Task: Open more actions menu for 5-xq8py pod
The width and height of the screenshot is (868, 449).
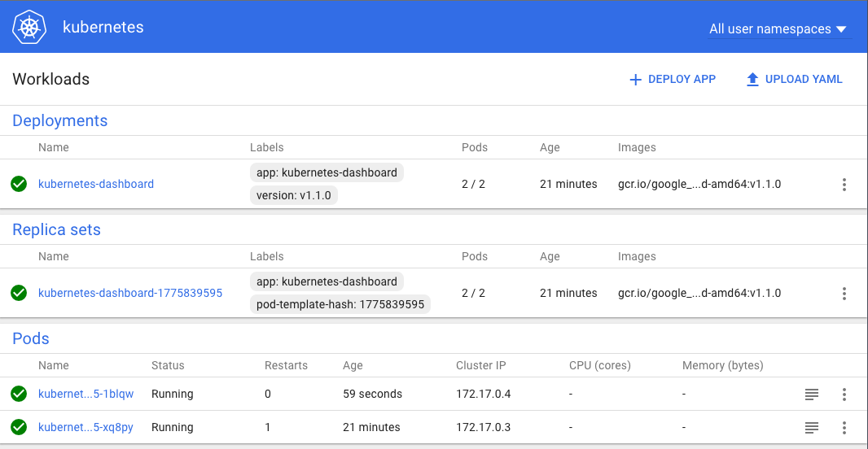Action: click(x=844, y=427)
